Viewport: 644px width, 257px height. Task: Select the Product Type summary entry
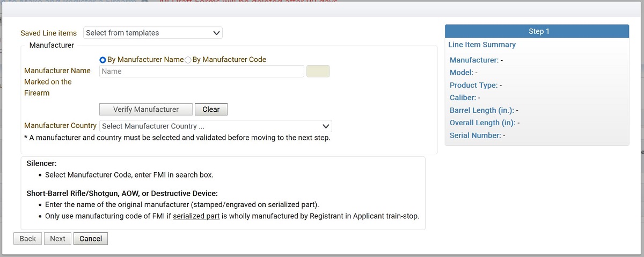tap(475, 85)
